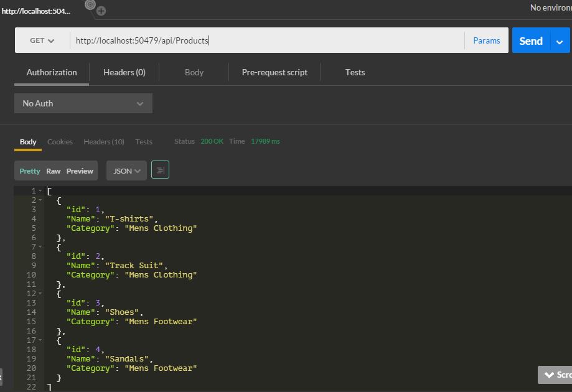Click the circular target icon beside the tab
The image size is (572, 392).
pos(90,5)
